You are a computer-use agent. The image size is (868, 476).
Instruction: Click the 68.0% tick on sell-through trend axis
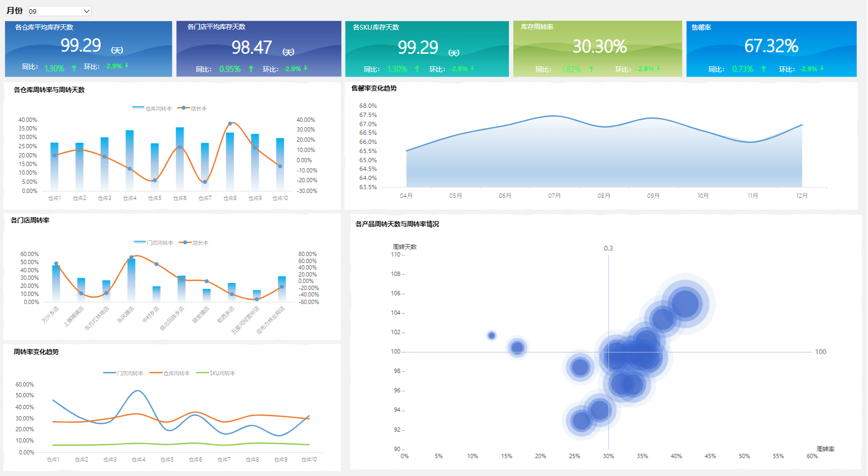[368, 106]
